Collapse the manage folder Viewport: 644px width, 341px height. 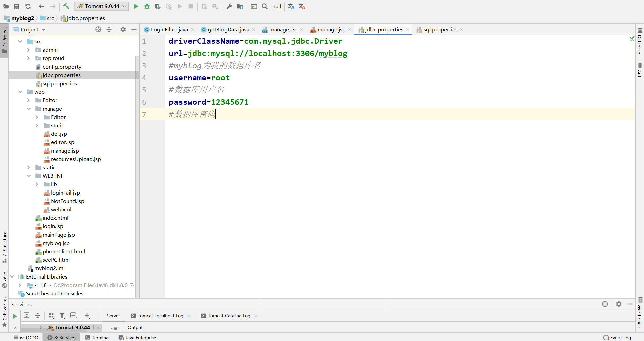coord(29,109)
